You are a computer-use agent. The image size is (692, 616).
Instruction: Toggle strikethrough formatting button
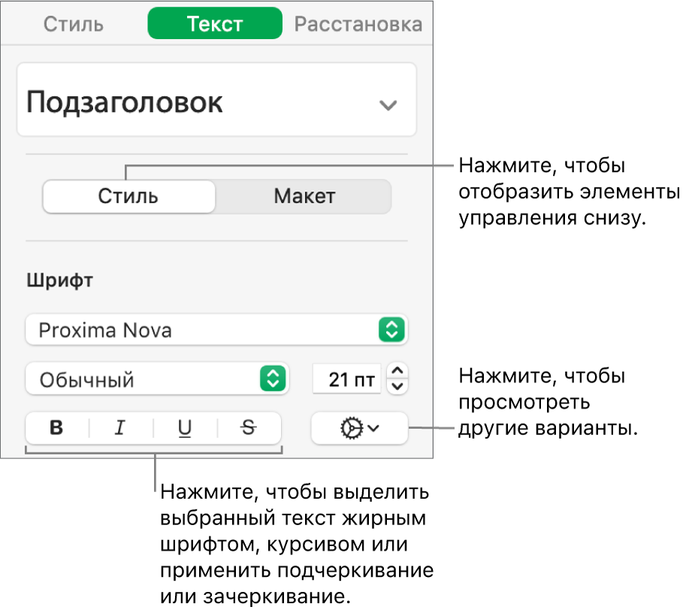click(x=249, y=428)
